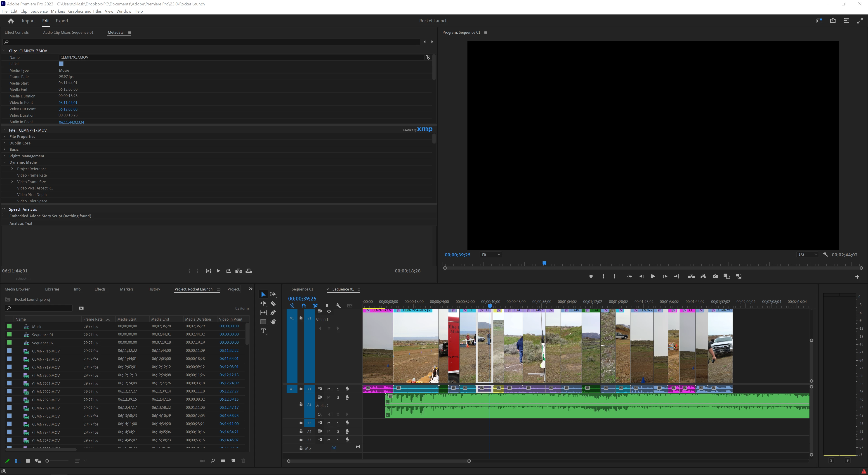The height and width of the screenshot is (475, 868).
Task: Switch to the Effects tab
Action: point(100,289)
